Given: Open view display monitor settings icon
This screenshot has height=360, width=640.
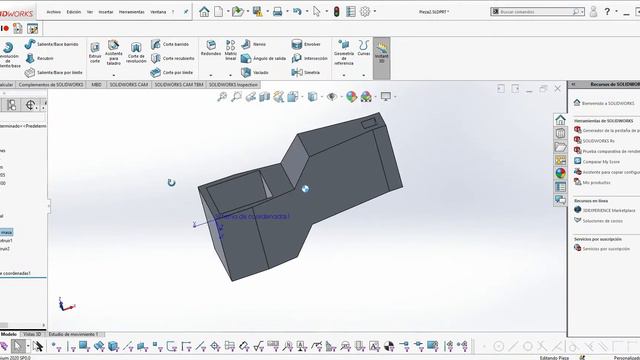Looking at the screenshot, I should (x=386, y=97).
